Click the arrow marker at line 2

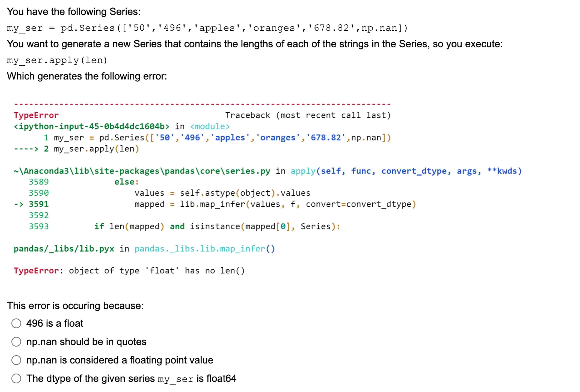[26, 149]
